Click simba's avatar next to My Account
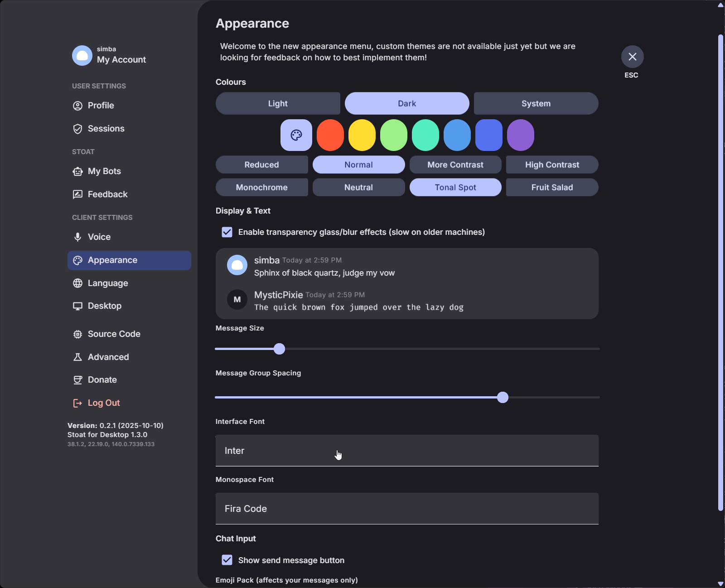 pos(82,55)
